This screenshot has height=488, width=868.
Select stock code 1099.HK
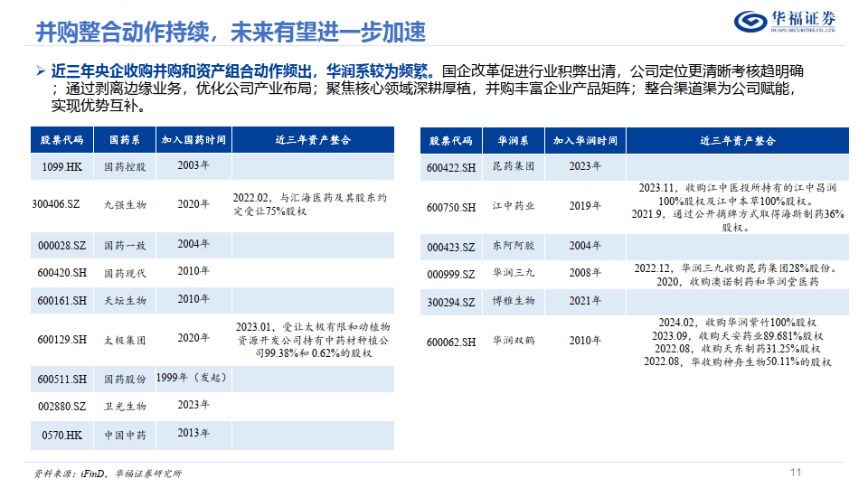[62, 166]
